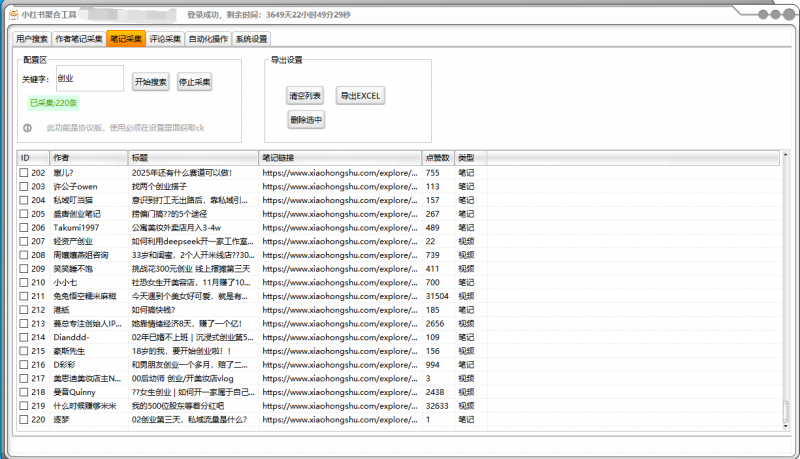Click title 找两个创业搭子
Image resolution: width=800 pixels, height=459 pixels.
click(x=159, y=187)
